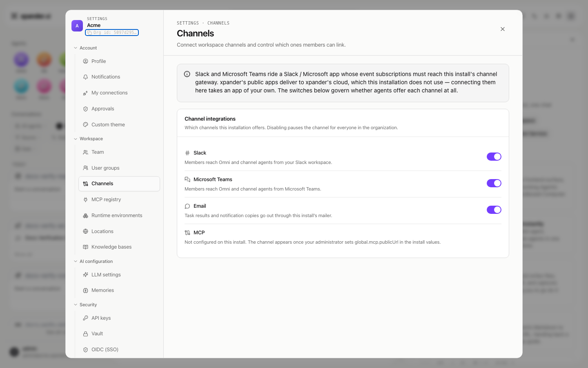Click the Custom theme palette icon
588x368 pixels.
pos(85,125)
